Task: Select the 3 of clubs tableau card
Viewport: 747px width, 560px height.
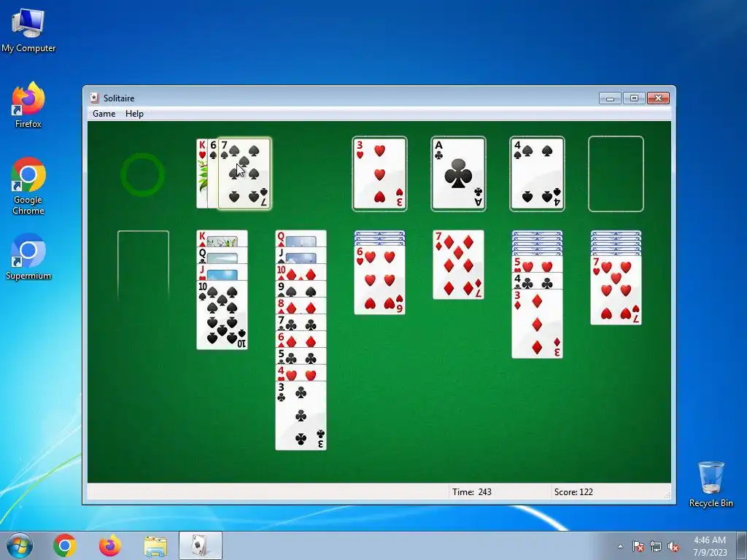Action: [x=301, y=415]
